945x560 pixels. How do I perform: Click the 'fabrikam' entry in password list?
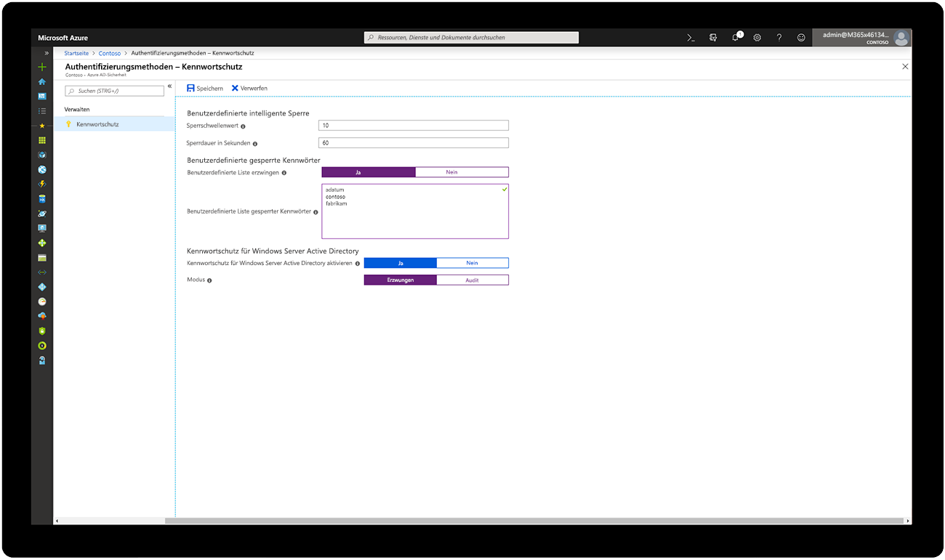(337, 203)
